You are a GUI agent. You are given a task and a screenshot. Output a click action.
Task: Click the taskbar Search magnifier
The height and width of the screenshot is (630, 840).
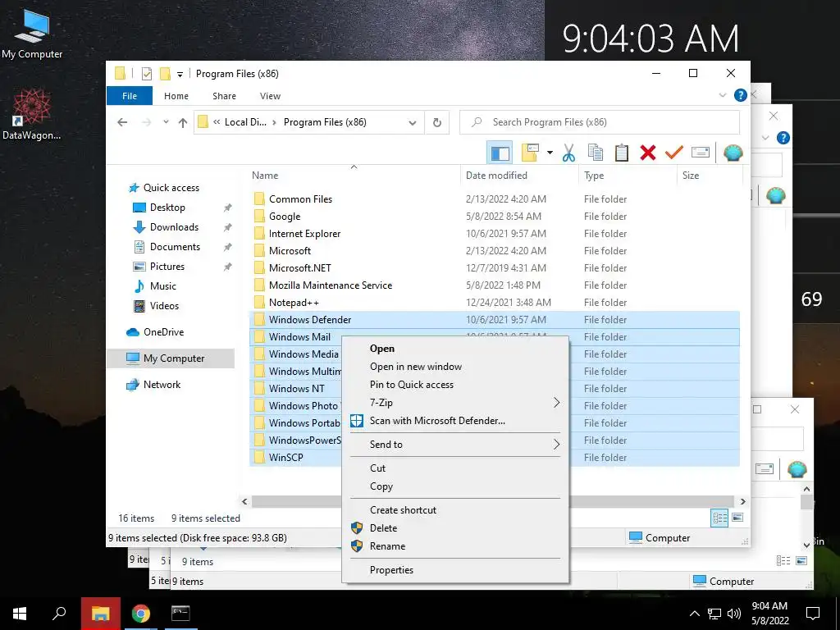pos(59,614)
